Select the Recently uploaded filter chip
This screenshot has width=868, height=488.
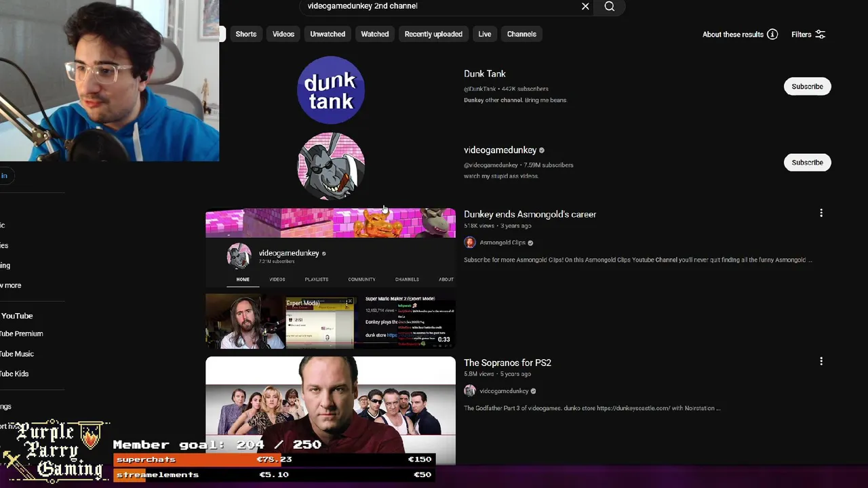433,34
